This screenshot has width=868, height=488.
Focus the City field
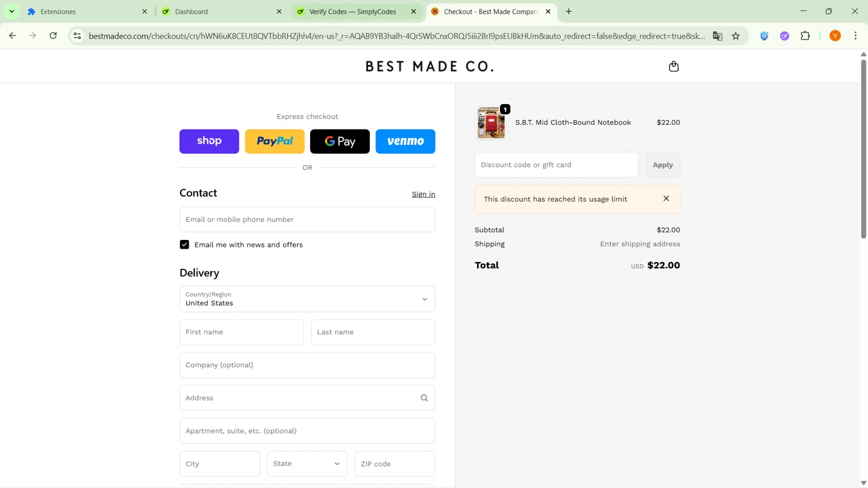click(x=219, y=464)
